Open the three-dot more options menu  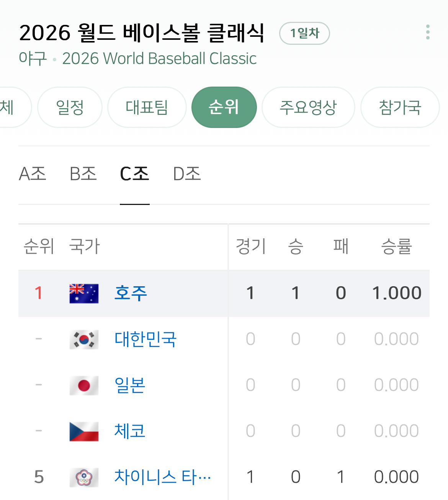(428, 32)
